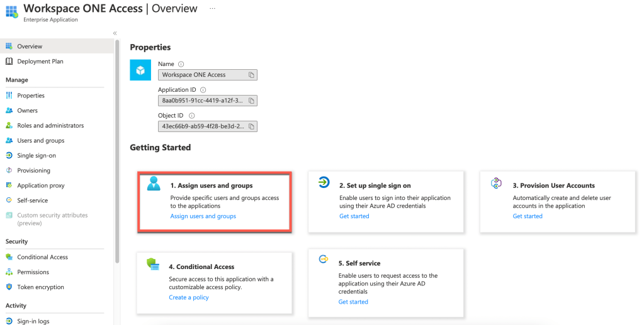Open Deployment Plan in the sidebar

[40, 62]
